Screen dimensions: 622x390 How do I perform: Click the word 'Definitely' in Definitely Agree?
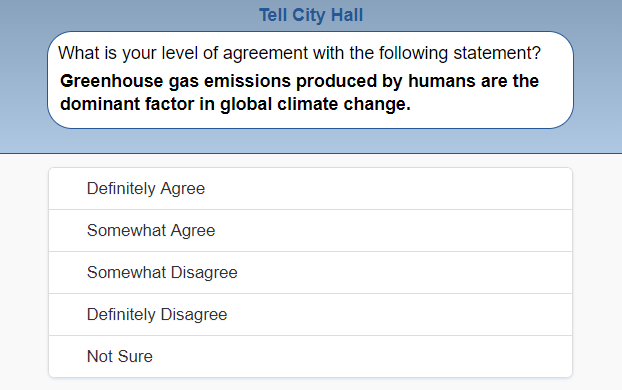click(121, 188)
